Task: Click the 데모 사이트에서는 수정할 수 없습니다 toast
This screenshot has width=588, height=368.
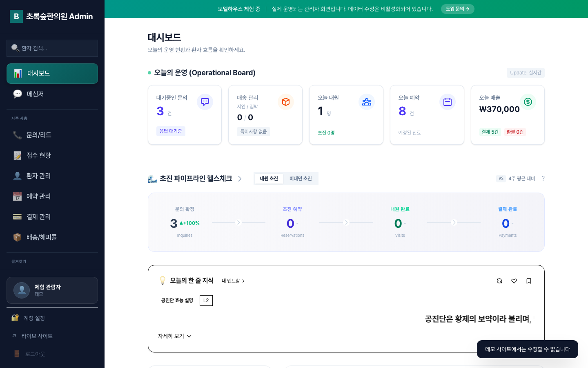Action: coord(528,349)
